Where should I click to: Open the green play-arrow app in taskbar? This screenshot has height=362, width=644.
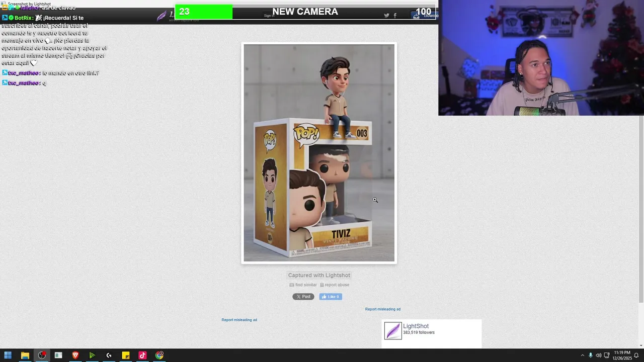click(x=92, y=355)
